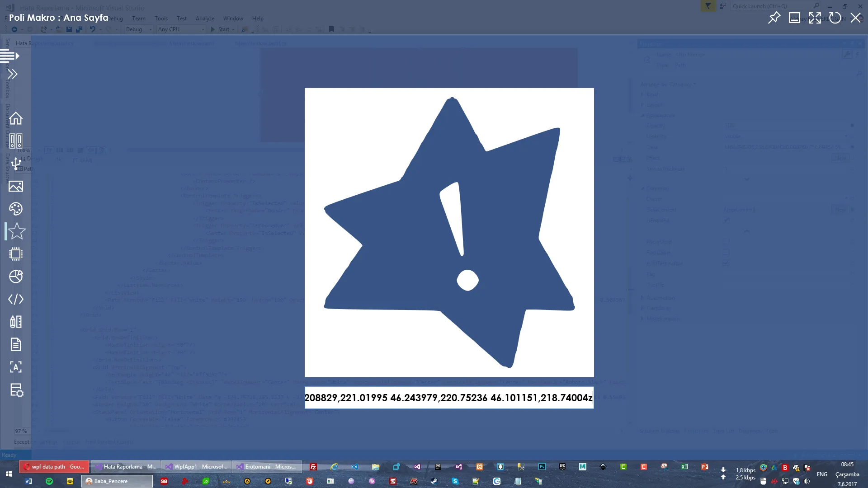Open the list settings icon with gear
The height and width of the screenshot is (488, 868).
tap(17, 390)
